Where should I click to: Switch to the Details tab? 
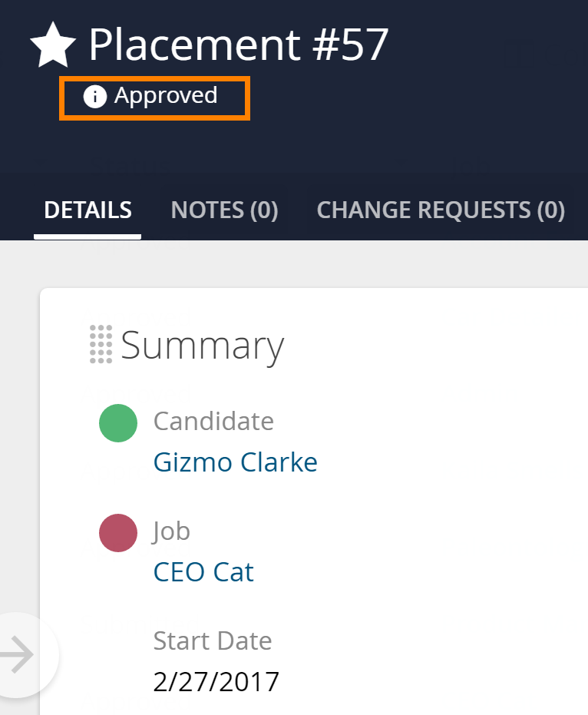88,210
